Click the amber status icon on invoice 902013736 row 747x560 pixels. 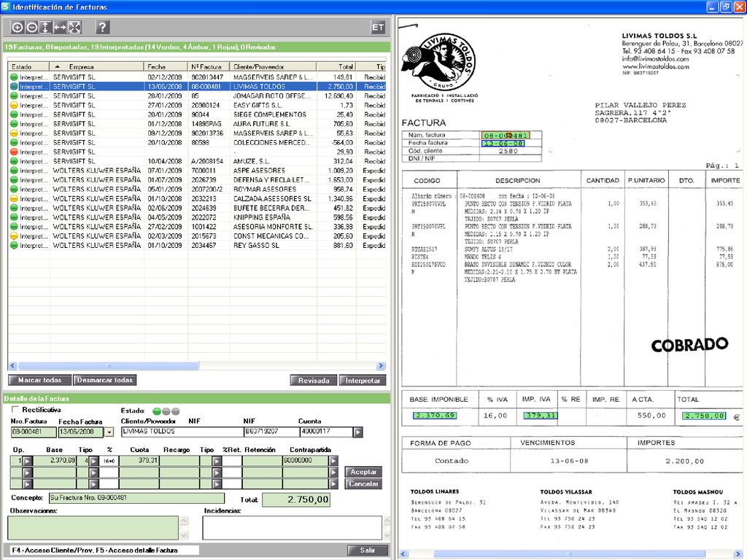14,133
